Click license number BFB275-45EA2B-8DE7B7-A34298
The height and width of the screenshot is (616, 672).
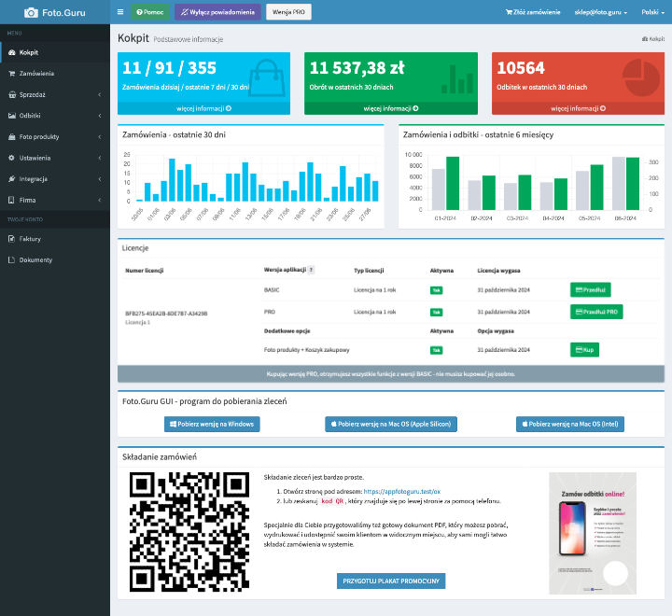click(x=166, y=314)
